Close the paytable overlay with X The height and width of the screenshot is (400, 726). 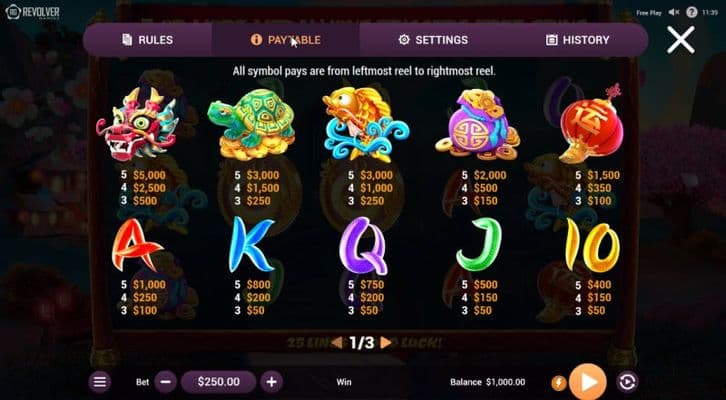tap(680, 40)
